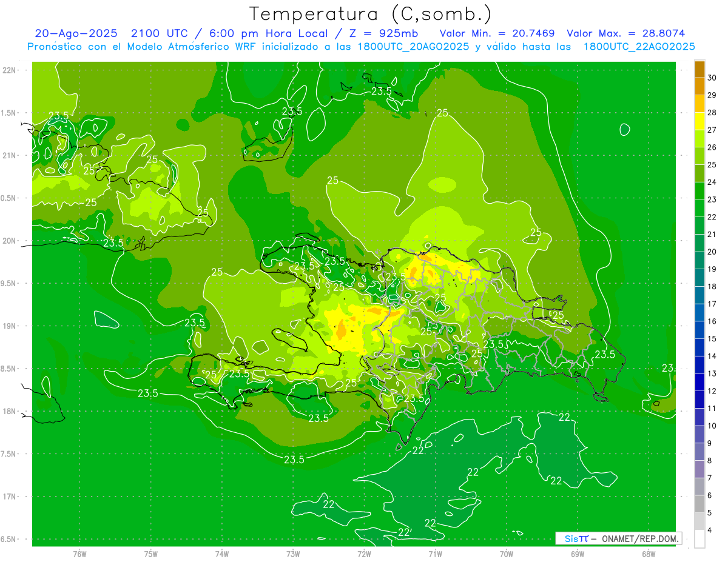The image size is (728, 562).
Task: Click the colorbar scale label 13
Action: [x=712, y=374]
